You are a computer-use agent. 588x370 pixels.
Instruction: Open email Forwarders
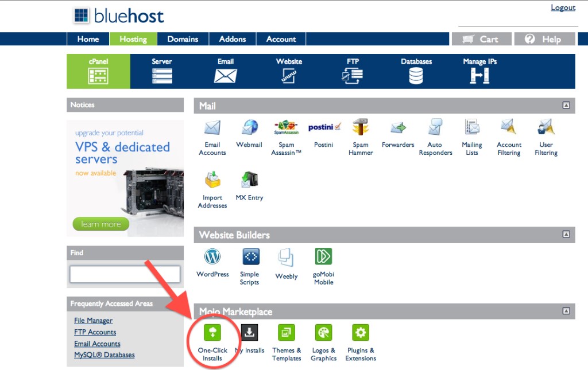pos(398,134)
